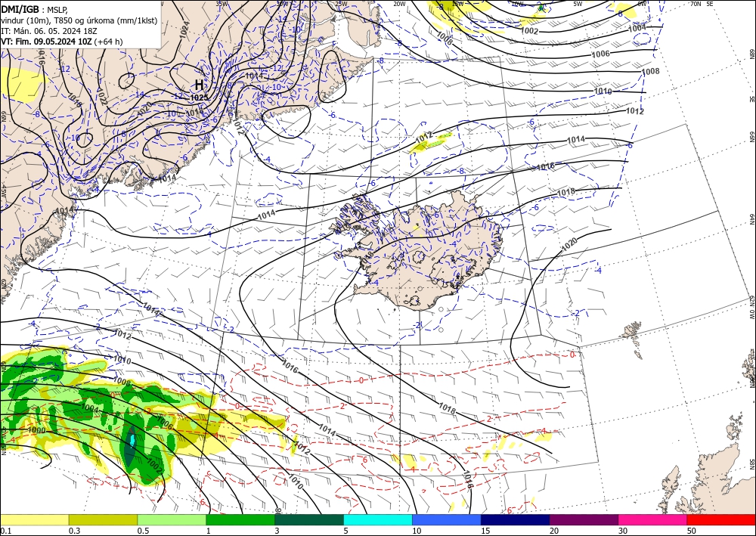Click the cyan heavy-precipitation core in rain band
The height and width of the screenshot is (536, 756).
click(132, 440)
